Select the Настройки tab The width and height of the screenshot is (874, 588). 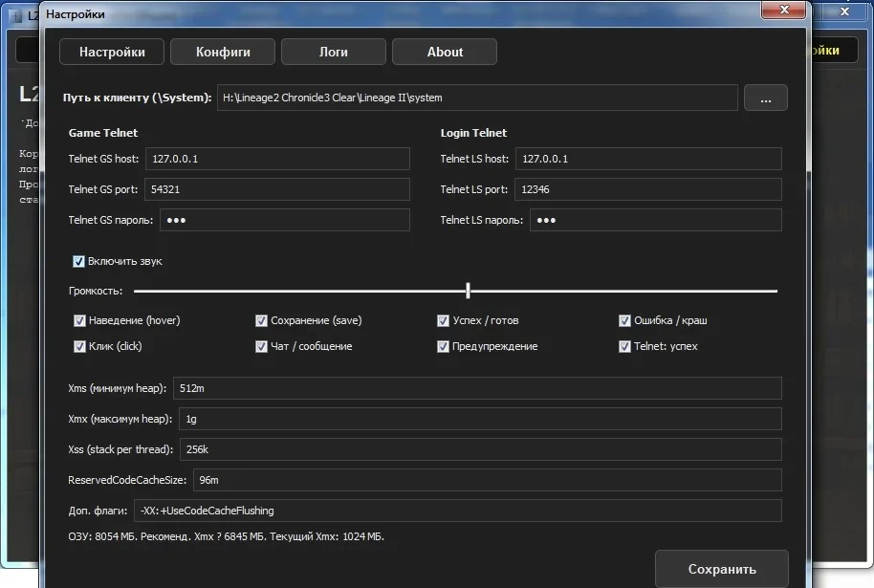click(112, 52)
